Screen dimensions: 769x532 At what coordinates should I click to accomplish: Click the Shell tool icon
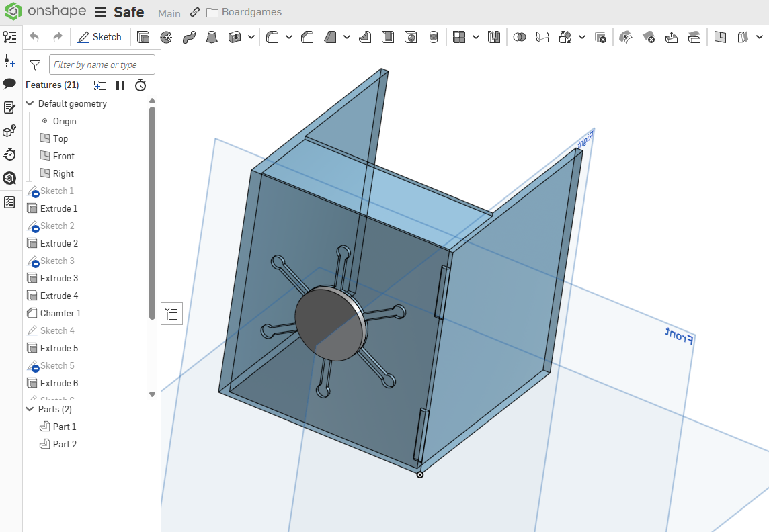[x=388, y=37]
